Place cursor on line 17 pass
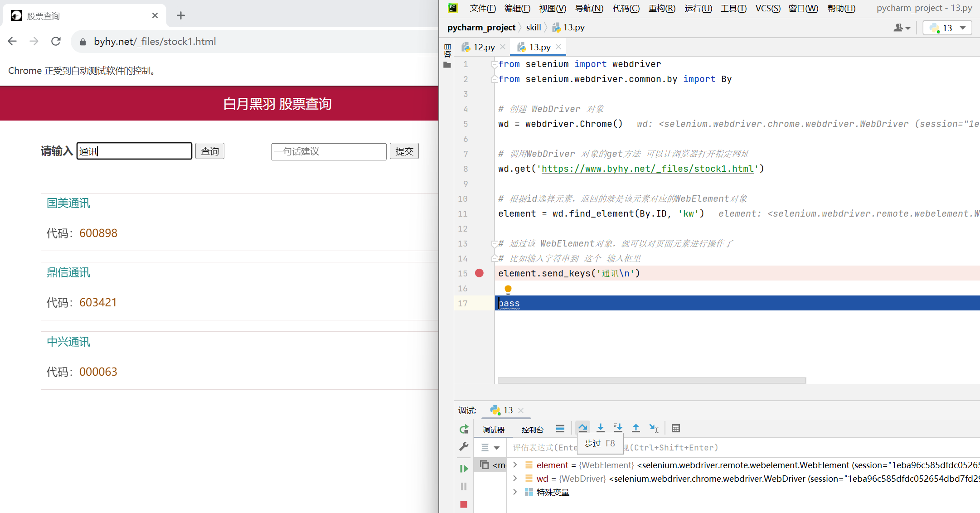The height and width of the screenshot is (513, 980). click(509, 303)
